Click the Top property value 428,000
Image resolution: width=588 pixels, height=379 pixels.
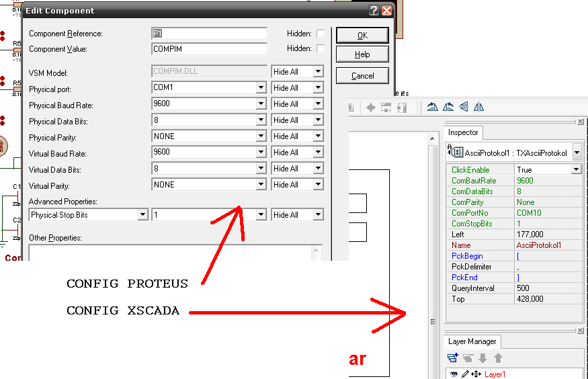coord(530,299)
